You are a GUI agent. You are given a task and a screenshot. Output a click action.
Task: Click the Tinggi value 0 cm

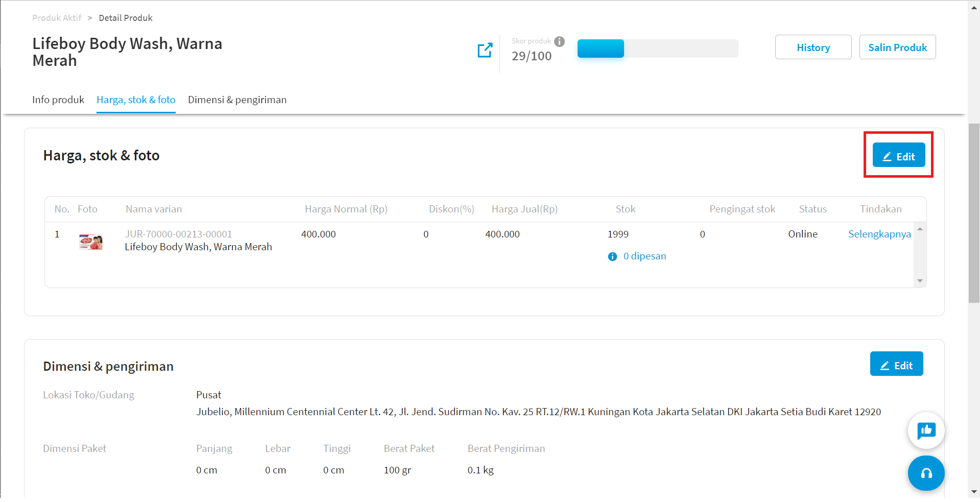333,470
